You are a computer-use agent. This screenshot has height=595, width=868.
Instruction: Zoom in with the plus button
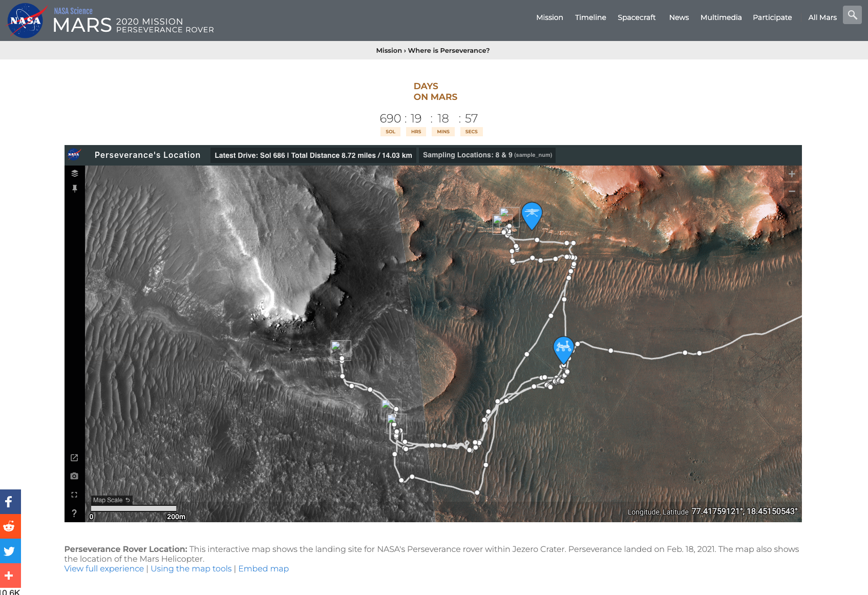pyautogui.click(x=792, y=174)
